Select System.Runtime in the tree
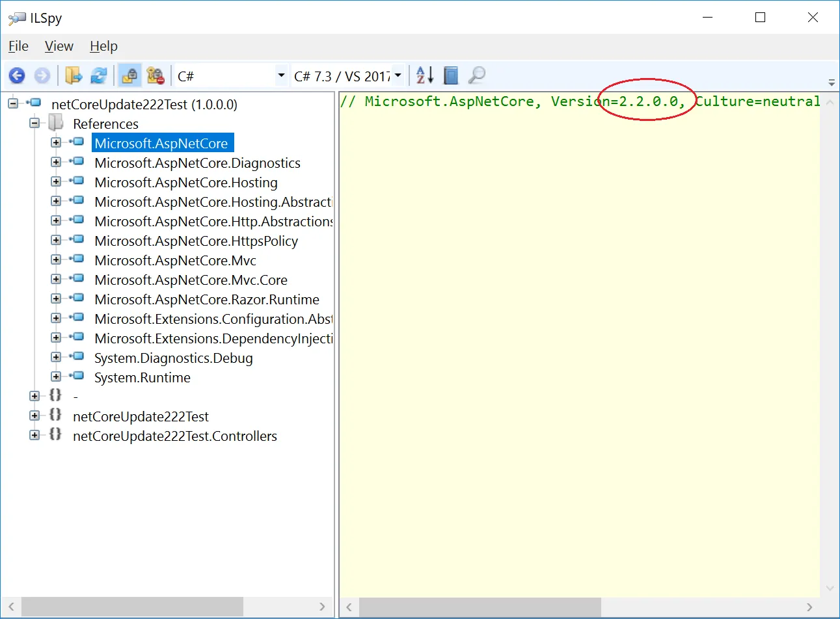Screen dimensions: 840x619 (142, 378)
